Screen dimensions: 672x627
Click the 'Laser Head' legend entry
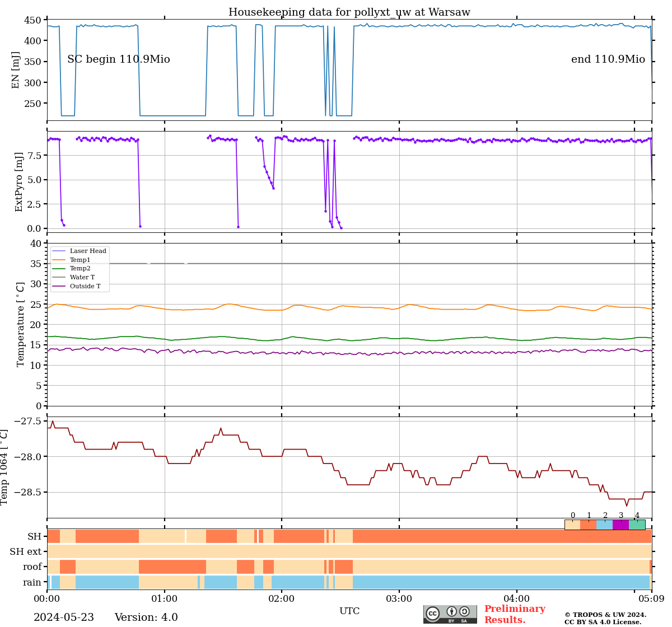(79, 251)
